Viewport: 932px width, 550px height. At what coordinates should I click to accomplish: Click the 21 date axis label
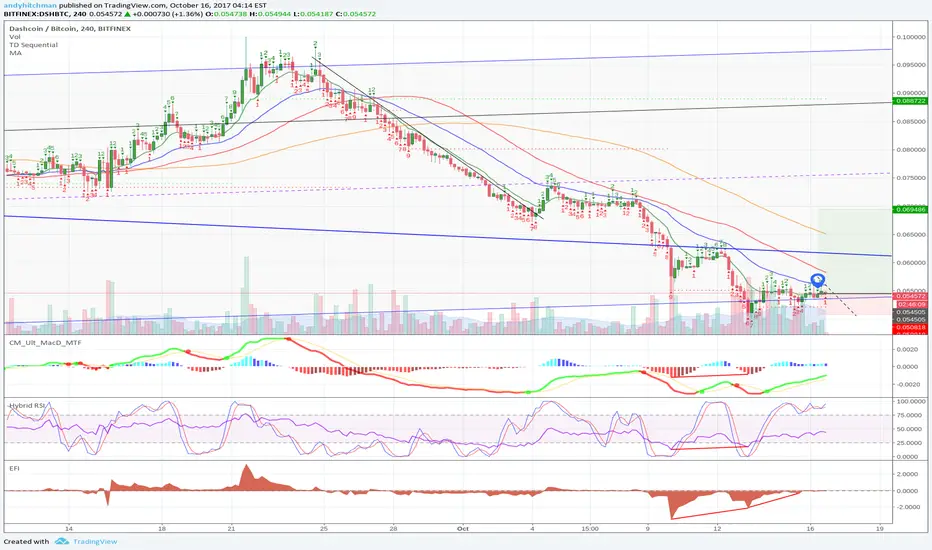[231, 529]
